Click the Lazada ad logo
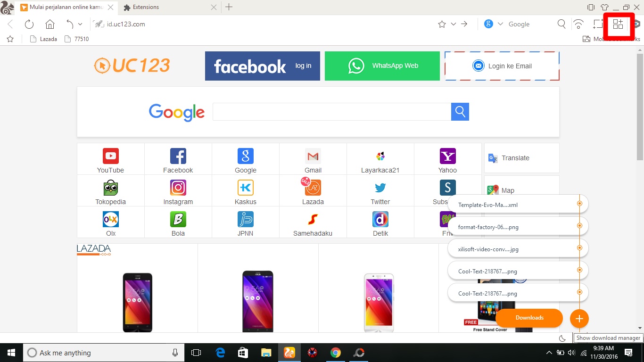This screenshot has height=362, width=644. pos(94,250)
